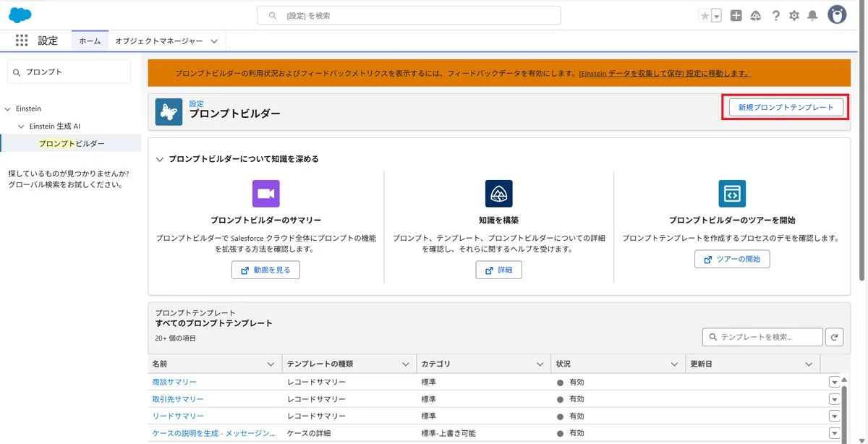868x444 pixels.
Task: Click the Quick Find box with プロンプト
Action: [x=69, y=72]
